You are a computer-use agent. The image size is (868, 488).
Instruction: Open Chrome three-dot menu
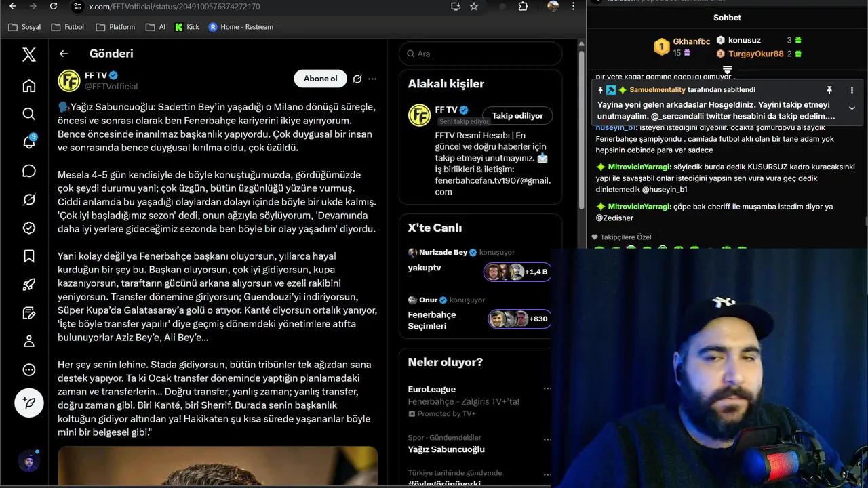point(574,6)
